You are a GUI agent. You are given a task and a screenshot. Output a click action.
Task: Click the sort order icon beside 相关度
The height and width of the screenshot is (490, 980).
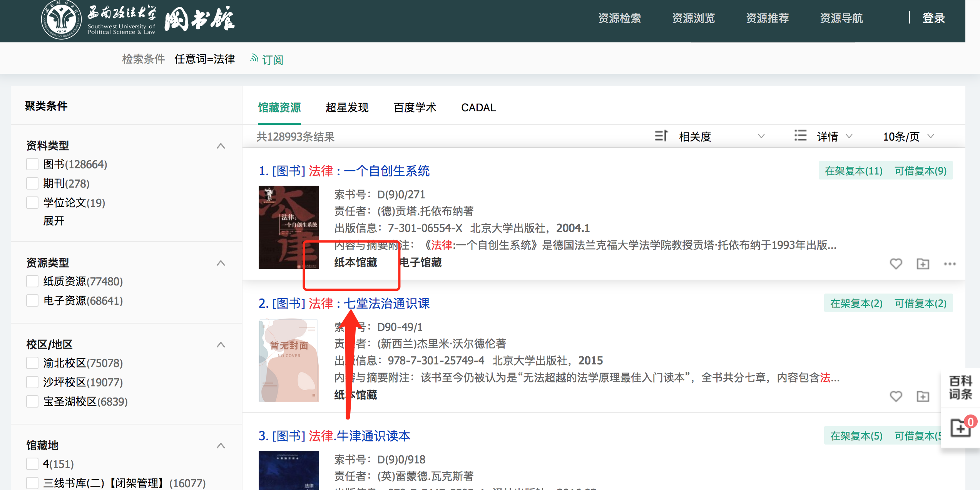pyautogui.click(x=661, y=136)
